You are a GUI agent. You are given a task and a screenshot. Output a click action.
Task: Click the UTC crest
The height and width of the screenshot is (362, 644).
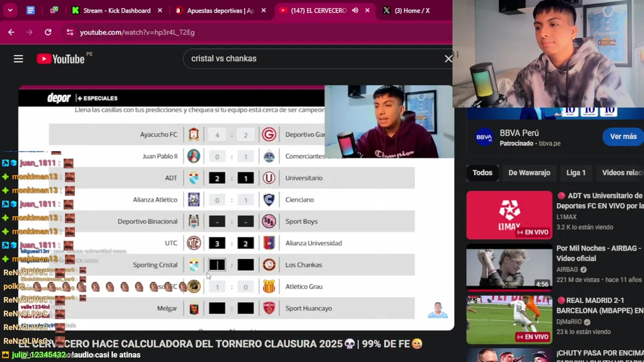click(x=194, y=243)
